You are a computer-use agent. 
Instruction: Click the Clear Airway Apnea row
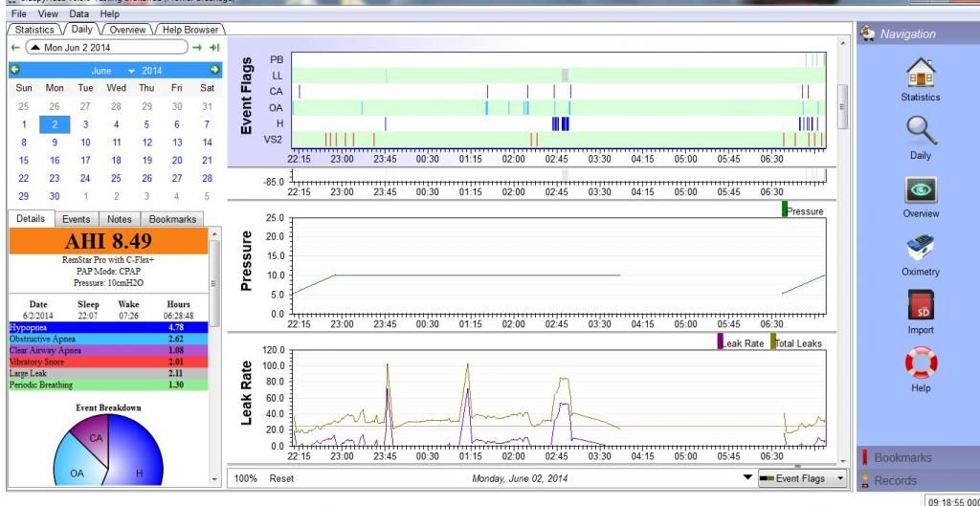point(108,350)
